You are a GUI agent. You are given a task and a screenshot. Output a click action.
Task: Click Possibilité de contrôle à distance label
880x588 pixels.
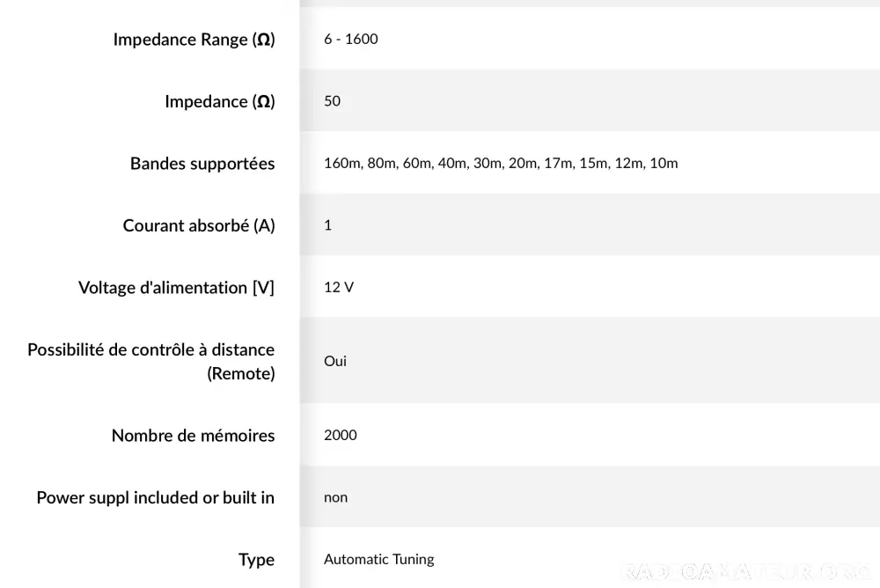click(151, 349)
